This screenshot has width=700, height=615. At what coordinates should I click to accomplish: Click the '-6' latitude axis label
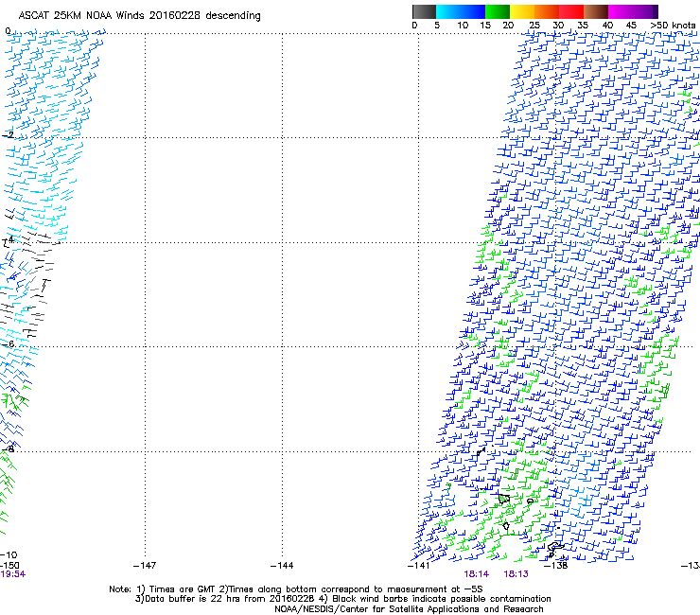[8, 343]
